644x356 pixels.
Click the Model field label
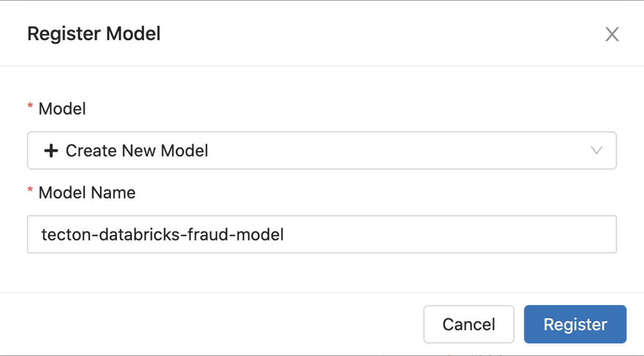pyautogui.click(x=62, y=109)
